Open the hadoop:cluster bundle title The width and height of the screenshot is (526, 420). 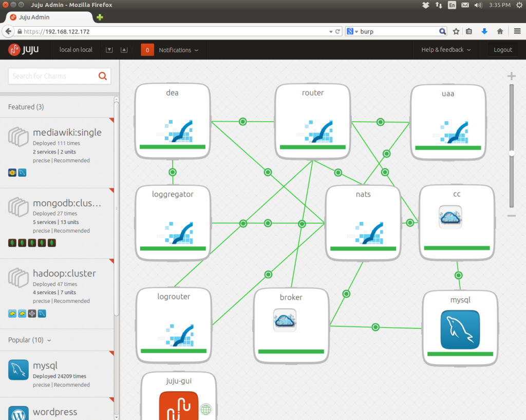click(64, 273)
